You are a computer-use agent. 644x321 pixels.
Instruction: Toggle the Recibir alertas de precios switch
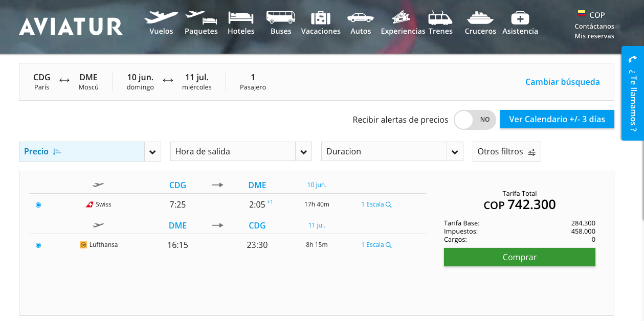[x=475, y=120]
